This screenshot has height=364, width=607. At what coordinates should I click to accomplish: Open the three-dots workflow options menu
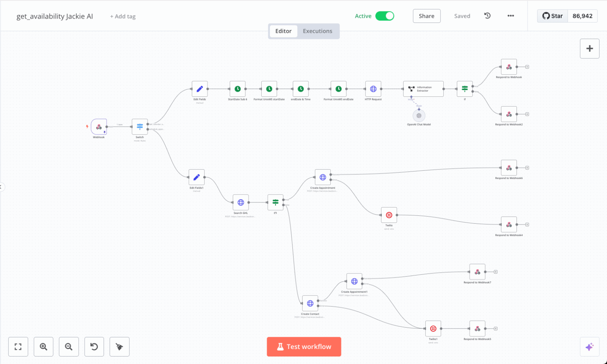click(x=511, y=16)
